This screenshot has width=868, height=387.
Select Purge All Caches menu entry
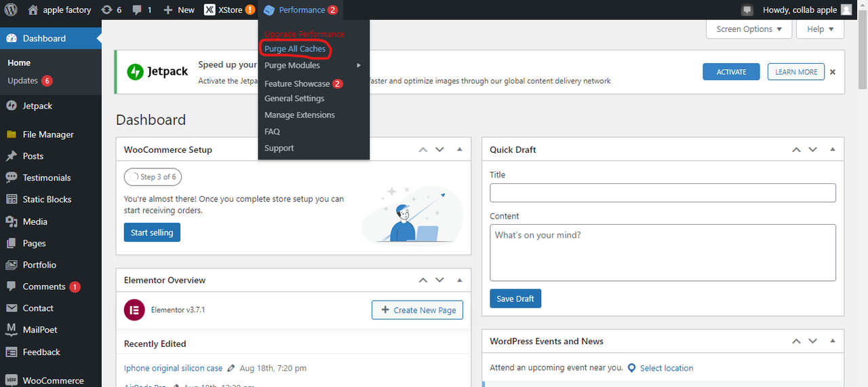click(x=295, y=49)
